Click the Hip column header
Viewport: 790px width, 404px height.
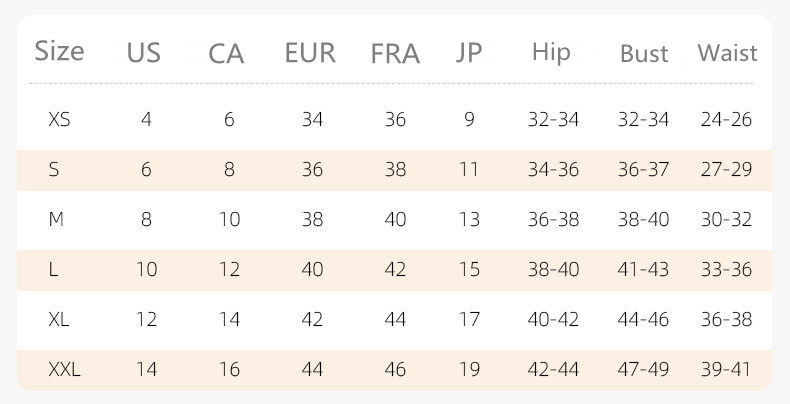point(552,51)
